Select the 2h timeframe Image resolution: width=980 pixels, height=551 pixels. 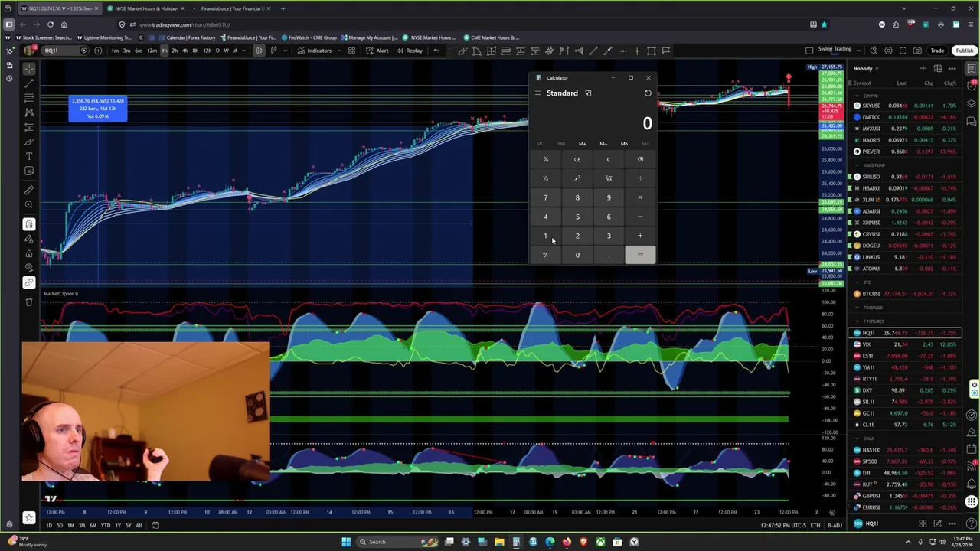pyautogui.click(x=175, y=51)
